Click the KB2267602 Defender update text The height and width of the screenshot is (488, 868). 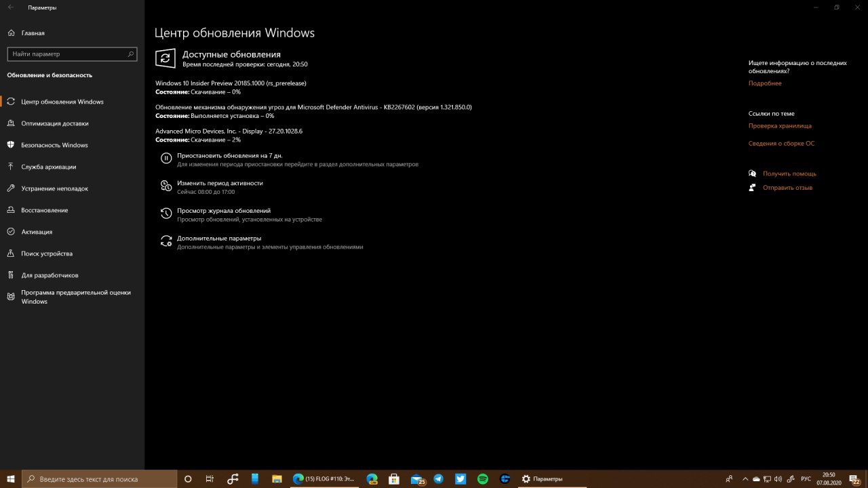point(313,107)
